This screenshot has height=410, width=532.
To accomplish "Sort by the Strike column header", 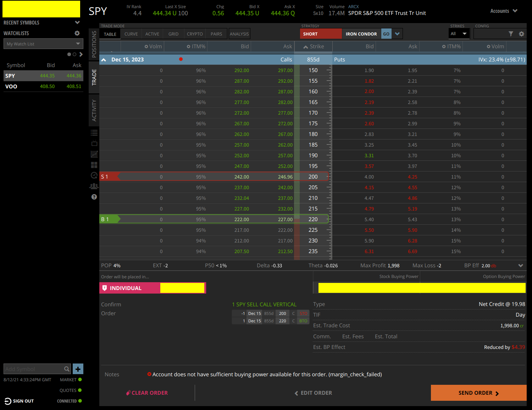I will 314,47.
